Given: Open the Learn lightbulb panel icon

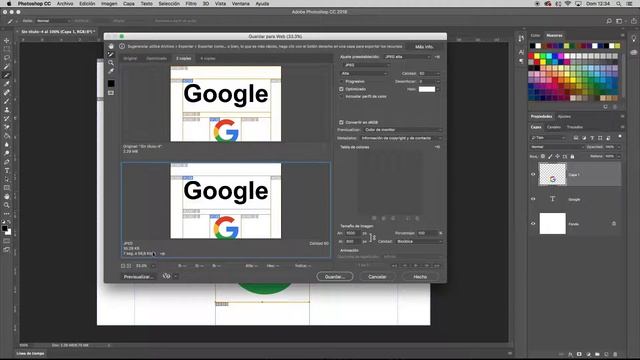Looking at the screenshot, I should pos(633,38).
